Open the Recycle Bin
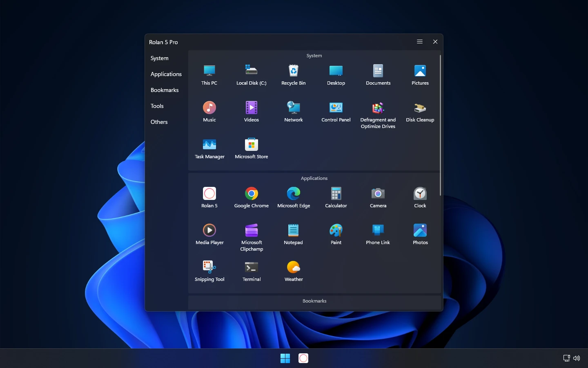The image size is (588, 368). [x=294, y=75]
